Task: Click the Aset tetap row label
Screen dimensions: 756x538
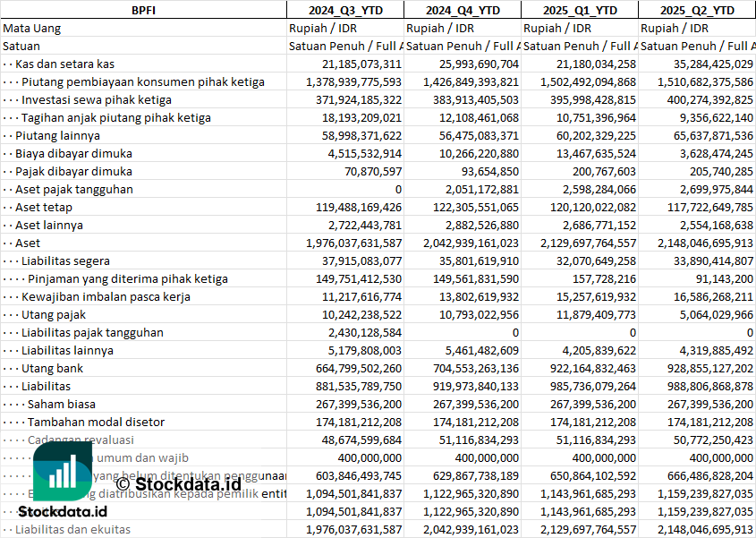Action: 44,207
